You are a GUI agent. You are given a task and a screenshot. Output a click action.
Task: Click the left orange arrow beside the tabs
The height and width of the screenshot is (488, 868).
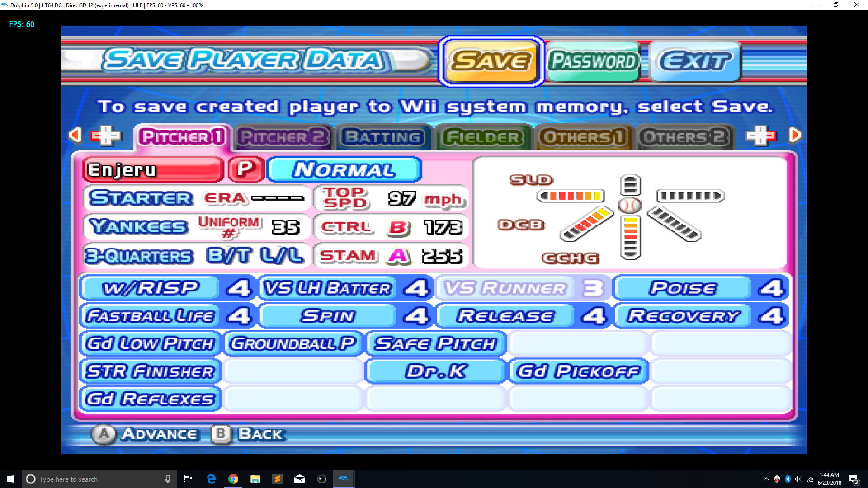pos(75,135)
